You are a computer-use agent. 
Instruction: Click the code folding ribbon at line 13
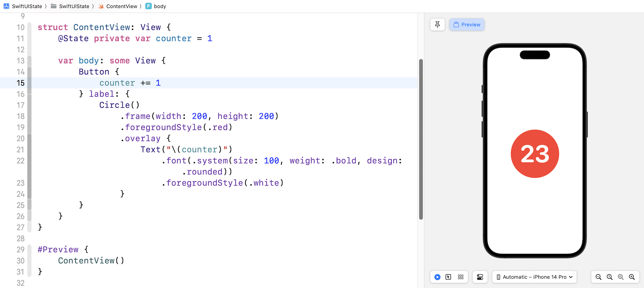click(x=29, y=61)
